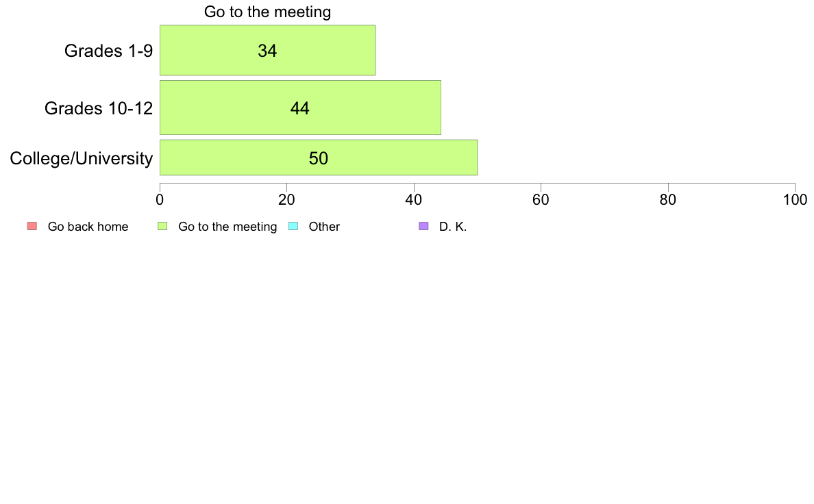Click the D. K. legend text
The width and height of the screenshot is (814, 504).
[x=453, y=227]
